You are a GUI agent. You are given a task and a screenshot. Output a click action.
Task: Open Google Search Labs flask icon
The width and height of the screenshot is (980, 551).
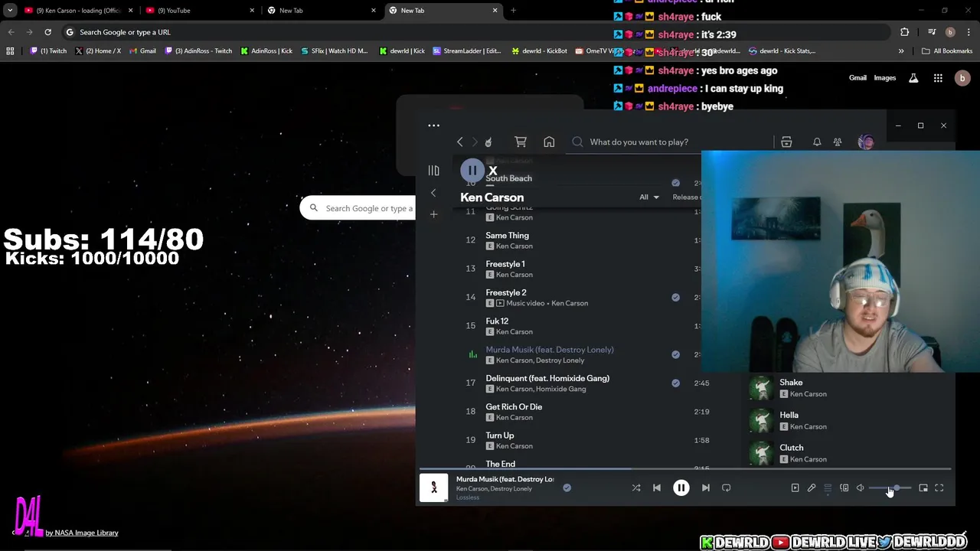pos(913,78)
